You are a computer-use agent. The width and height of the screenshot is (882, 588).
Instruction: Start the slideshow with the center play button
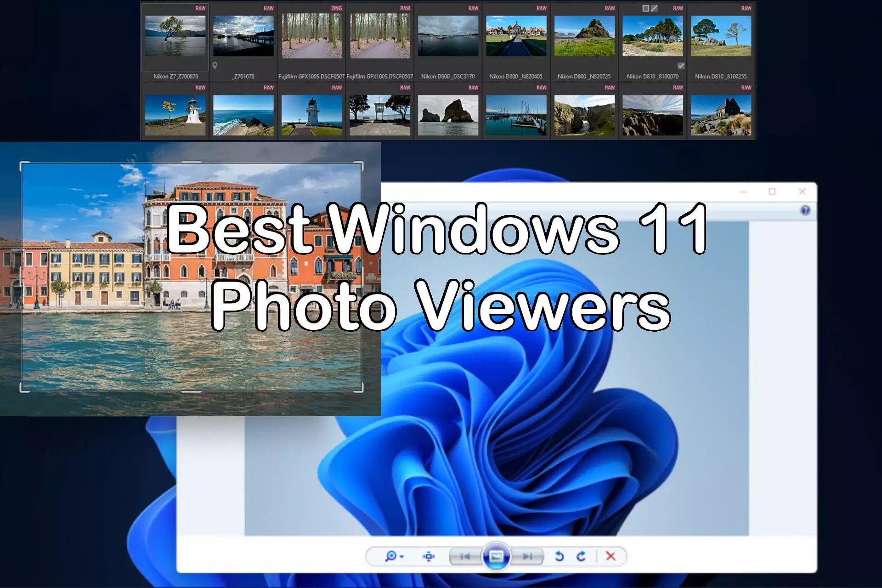click(x=497, y=556)
